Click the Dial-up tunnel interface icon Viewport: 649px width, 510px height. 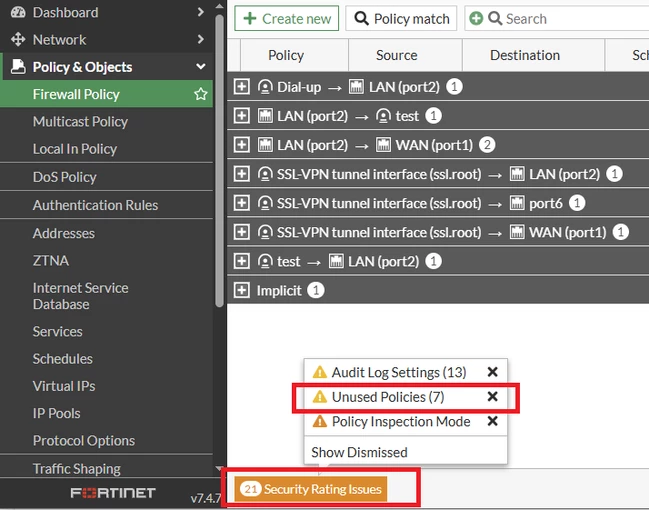[265, 87]
